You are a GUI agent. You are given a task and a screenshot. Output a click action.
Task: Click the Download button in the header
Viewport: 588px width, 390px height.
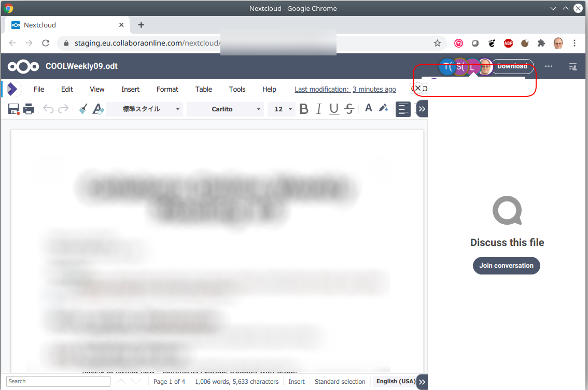[512, 66]
